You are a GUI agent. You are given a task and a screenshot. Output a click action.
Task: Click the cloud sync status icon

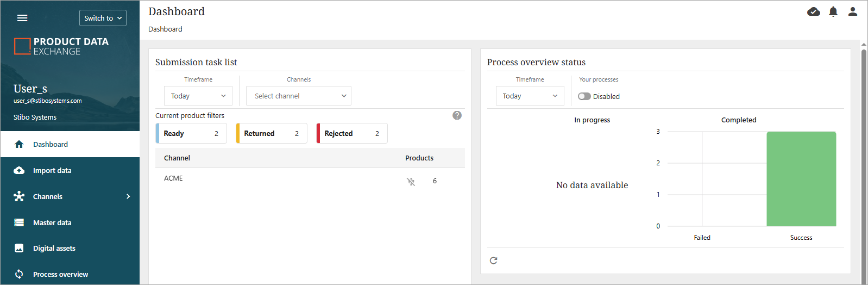(813, 11)
